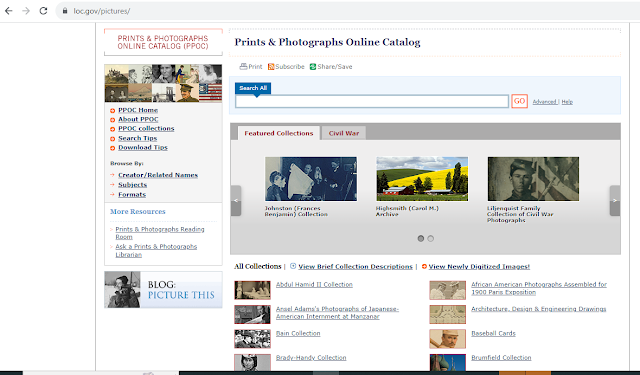The image size is (640, 375).
Task: Open the search Help link
Action: click(x=567, y=102)
